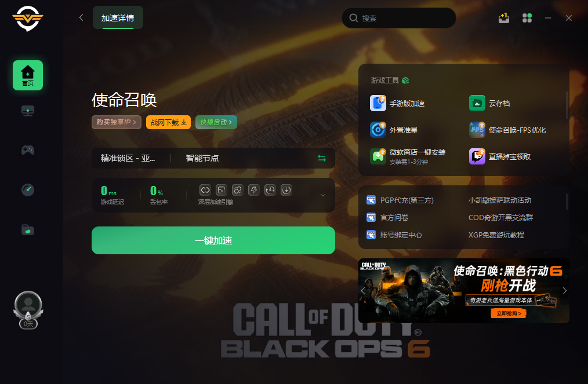
Task: Click the 一键加速 button
Action: click(213, 240)
